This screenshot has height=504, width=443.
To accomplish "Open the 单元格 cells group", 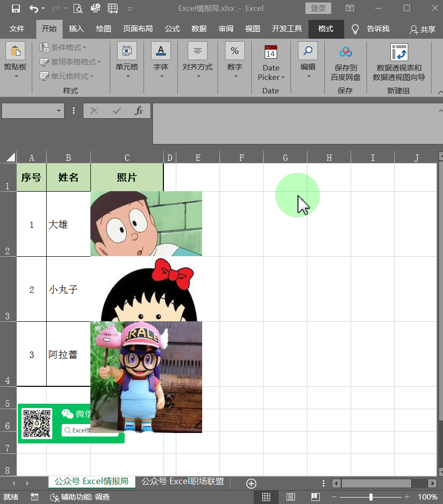I will (127, 61).
